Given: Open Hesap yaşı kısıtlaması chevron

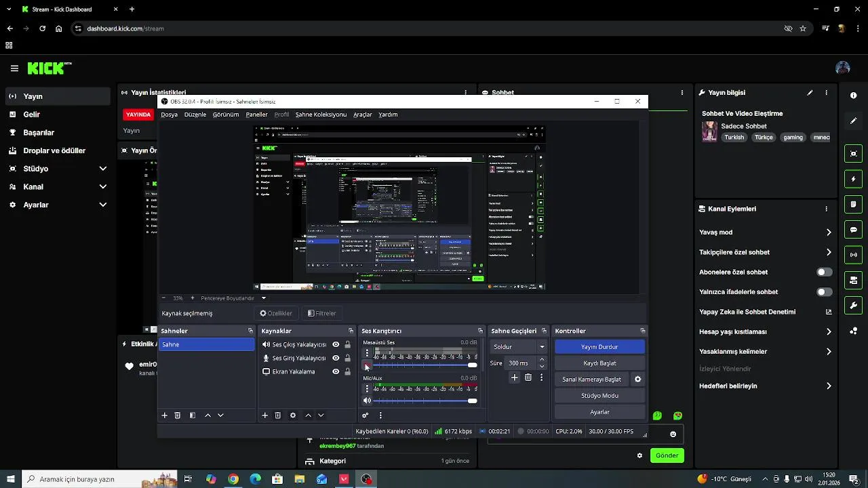Looking at the screenshot, I should pyautogui.click(x=829, y=332).
